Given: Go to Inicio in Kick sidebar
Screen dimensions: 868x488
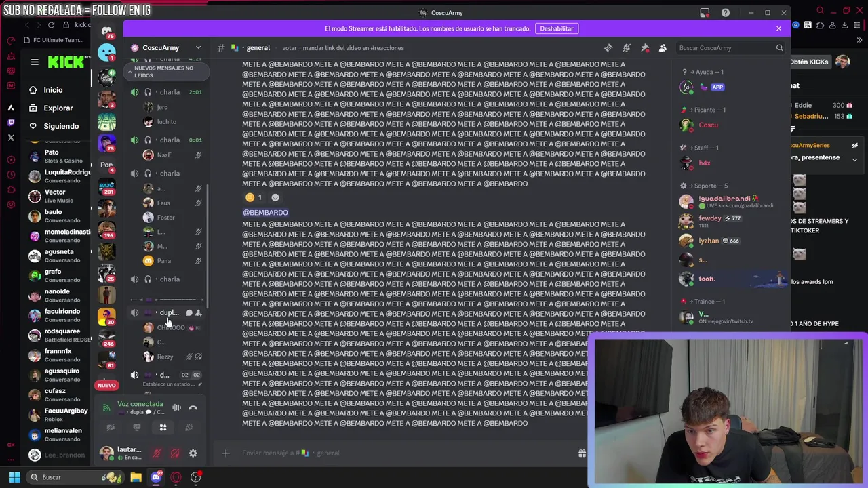Looking at the screenshot, I should (53, 90).
